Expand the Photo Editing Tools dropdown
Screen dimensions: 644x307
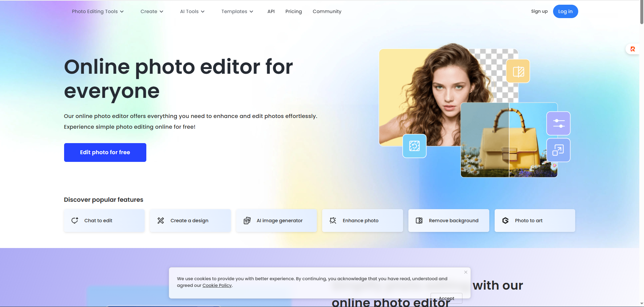98,11
